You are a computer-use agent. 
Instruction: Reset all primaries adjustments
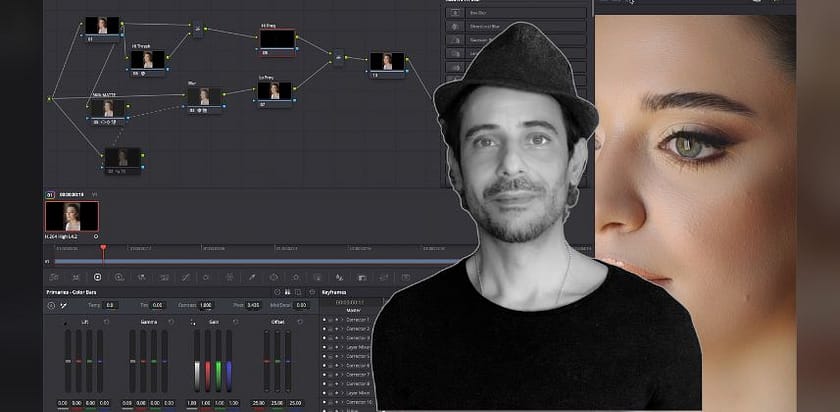click(312, 292)
